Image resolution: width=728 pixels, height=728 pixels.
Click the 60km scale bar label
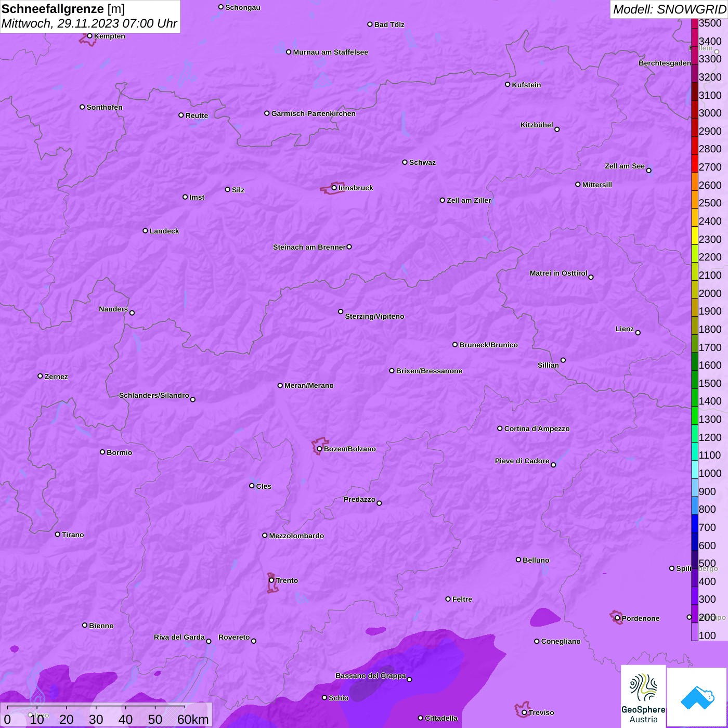pos(193,719)
